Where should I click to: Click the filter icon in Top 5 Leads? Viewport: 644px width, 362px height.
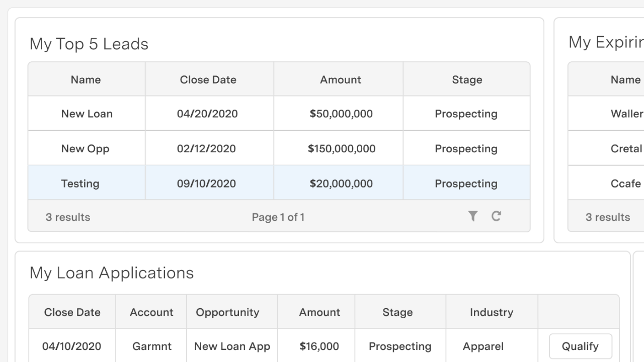[x=472, y=216]
